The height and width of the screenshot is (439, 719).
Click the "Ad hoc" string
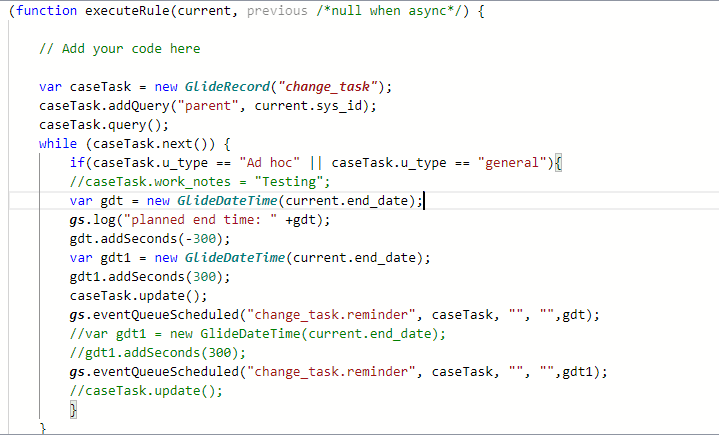point(269,163)
